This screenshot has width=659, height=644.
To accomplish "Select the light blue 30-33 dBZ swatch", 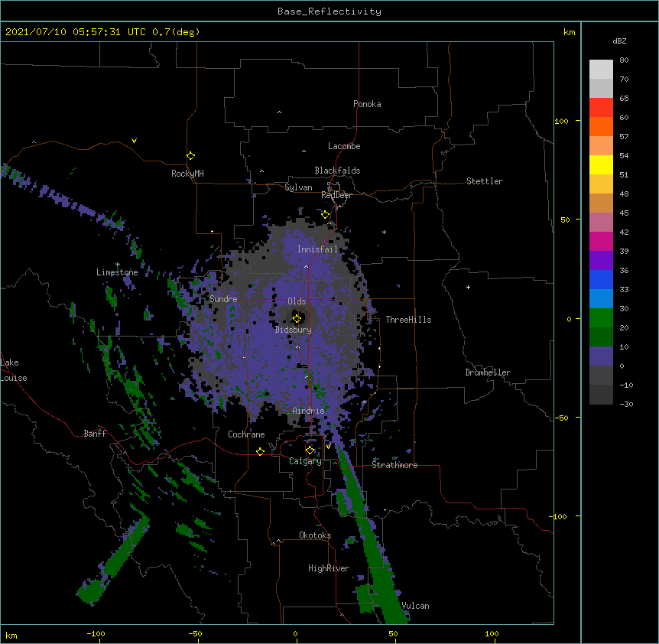I will (601, 299).
